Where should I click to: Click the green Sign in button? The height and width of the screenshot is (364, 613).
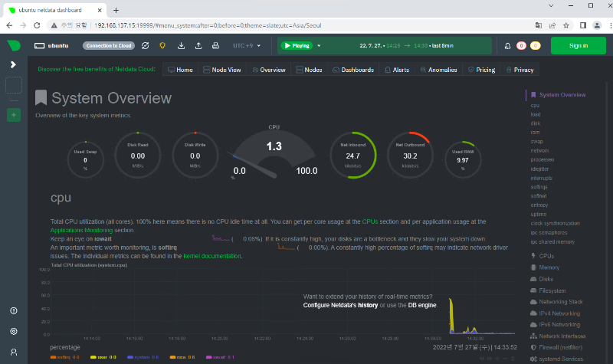tap(579, 45)
